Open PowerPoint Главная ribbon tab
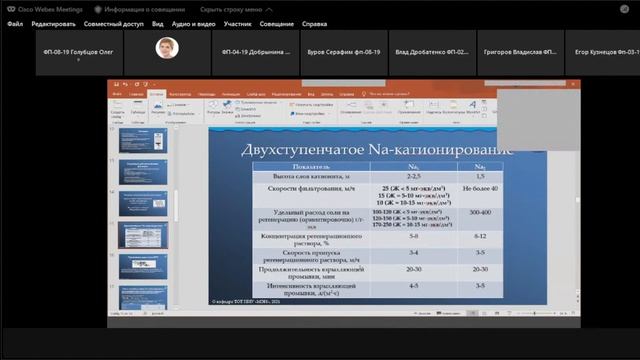 coord(136,94)
